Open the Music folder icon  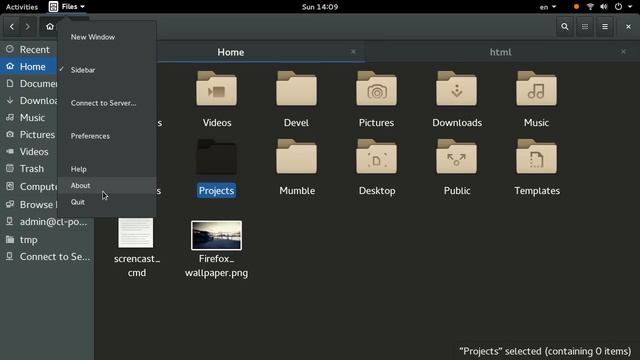point(536,89)
